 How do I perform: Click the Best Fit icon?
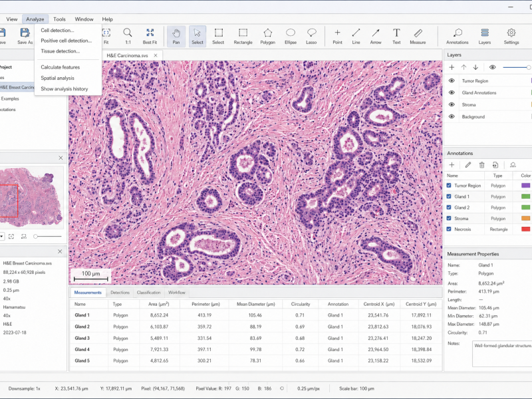(150, 36)
